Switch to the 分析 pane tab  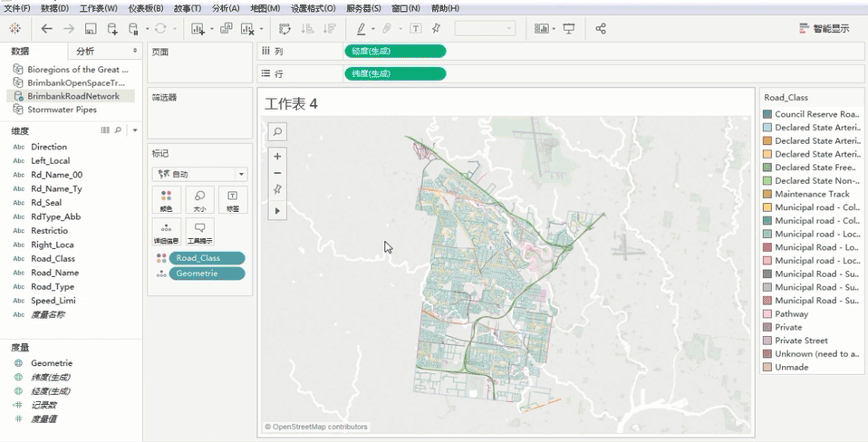[x=85, y=52]
